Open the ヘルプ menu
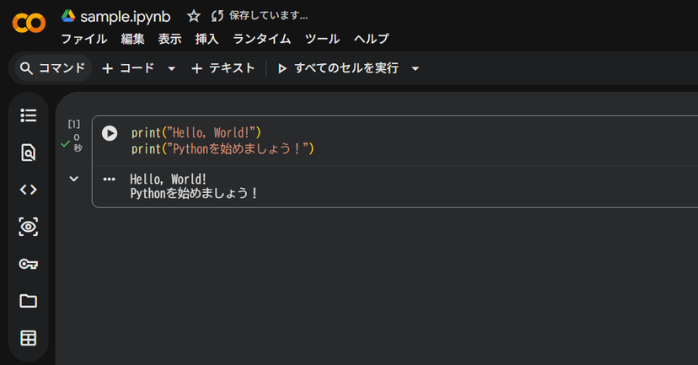 coord(371,39)
